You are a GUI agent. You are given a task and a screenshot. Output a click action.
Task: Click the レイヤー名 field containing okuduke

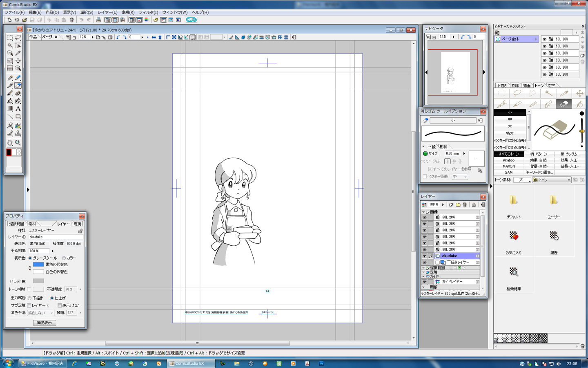[x=56, y=237]
